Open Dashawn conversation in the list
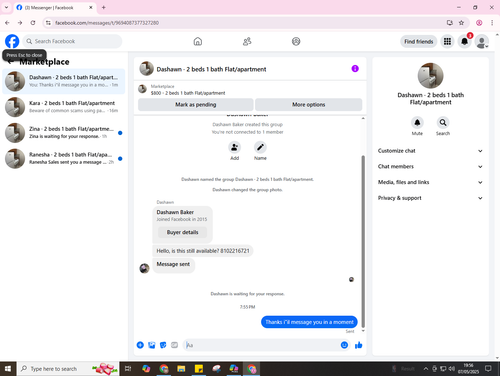This screenshot has height=376, width=500. point(64,81)
